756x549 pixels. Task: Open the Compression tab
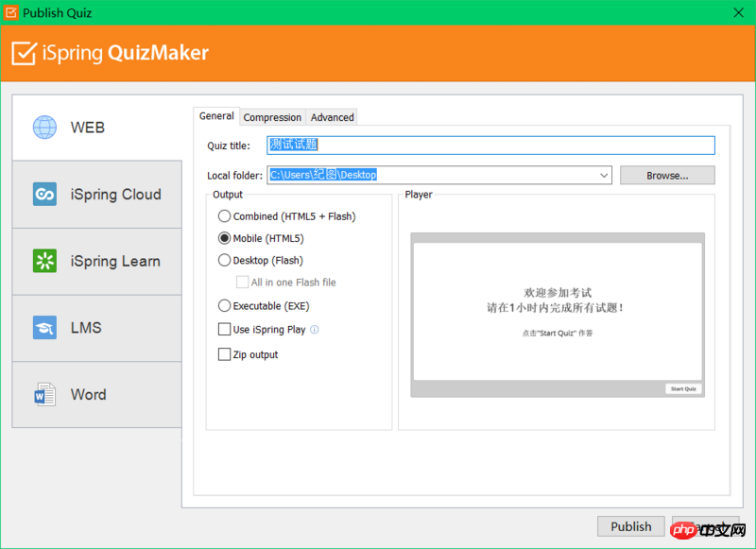[272, 117]
